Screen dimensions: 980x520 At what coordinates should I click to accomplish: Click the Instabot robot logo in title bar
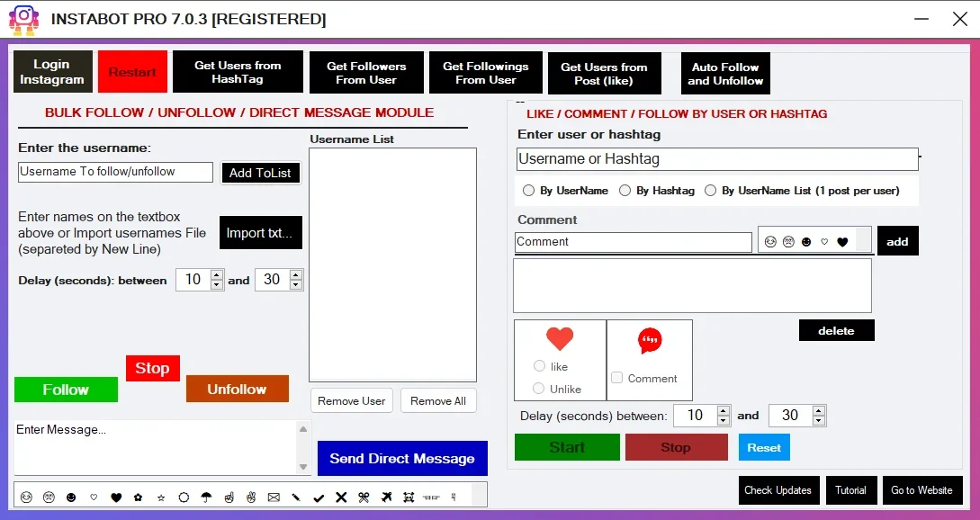point(23,20)
